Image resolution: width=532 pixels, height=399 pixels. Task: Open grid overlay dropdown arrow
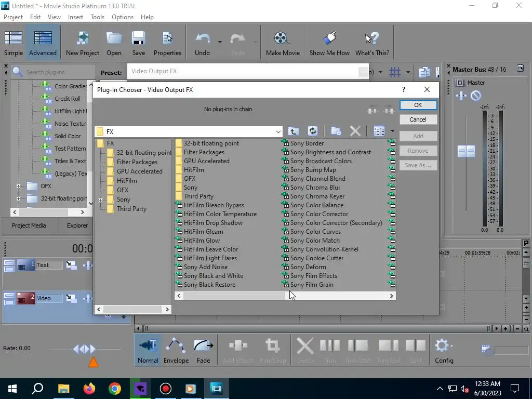408,72
